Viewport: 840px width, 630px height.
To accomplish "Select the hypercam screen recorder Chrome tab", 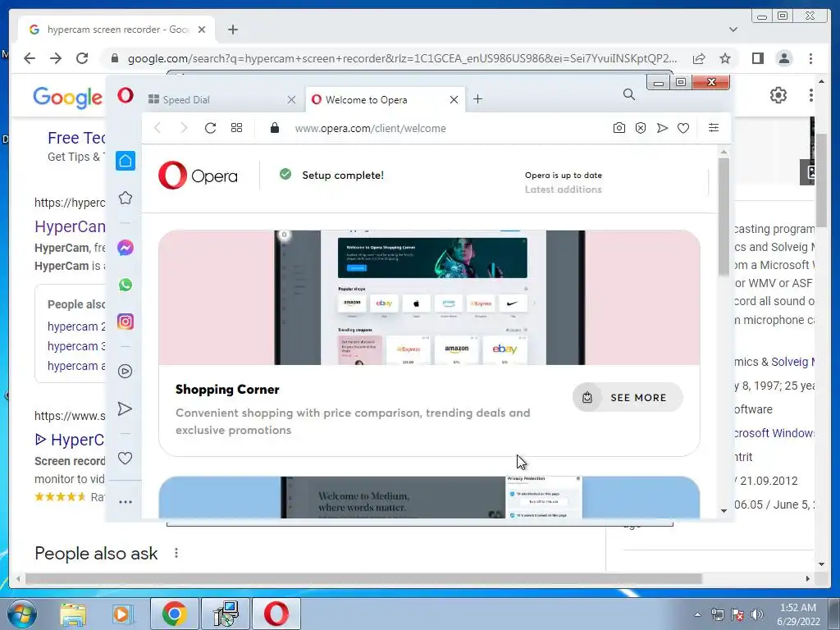I will pyautogui.click(x=116, y=30).
